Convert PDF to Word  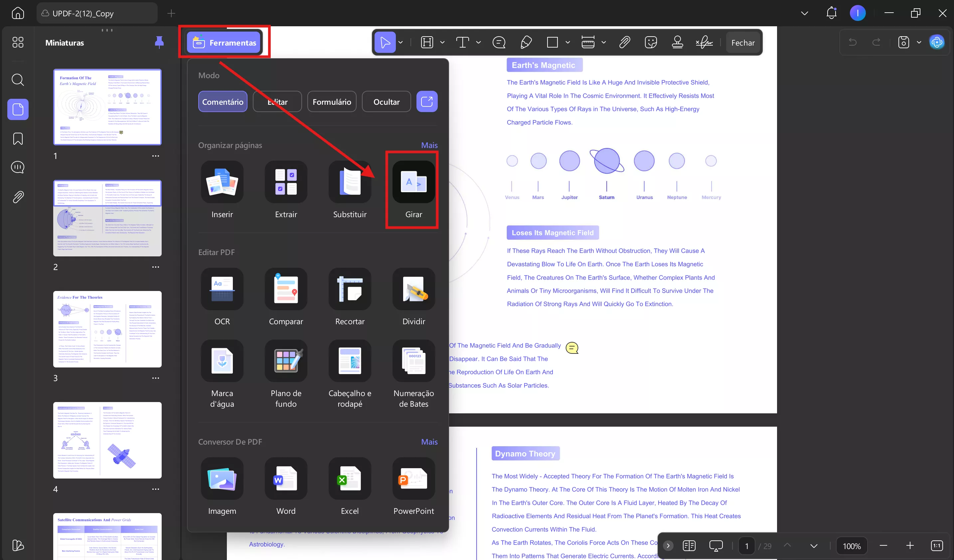(x=286, y=479)
